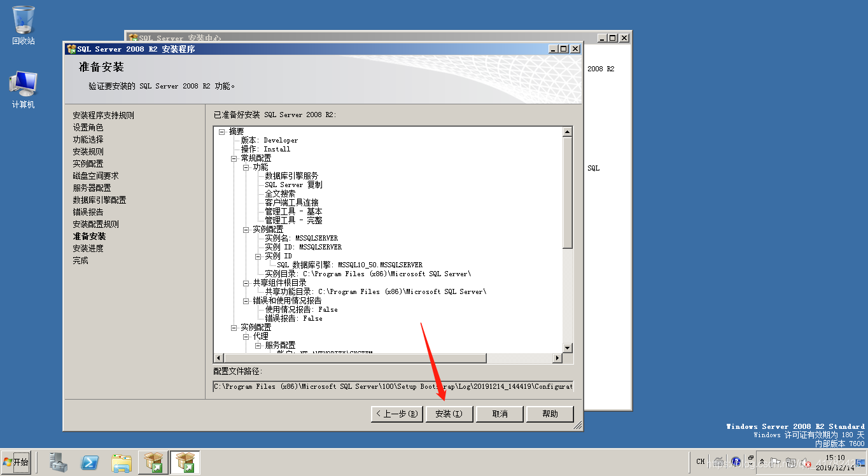Click the blue help icon in tray
The width and height of the screenshot is (868, 476).
click(x=736, y=462)
